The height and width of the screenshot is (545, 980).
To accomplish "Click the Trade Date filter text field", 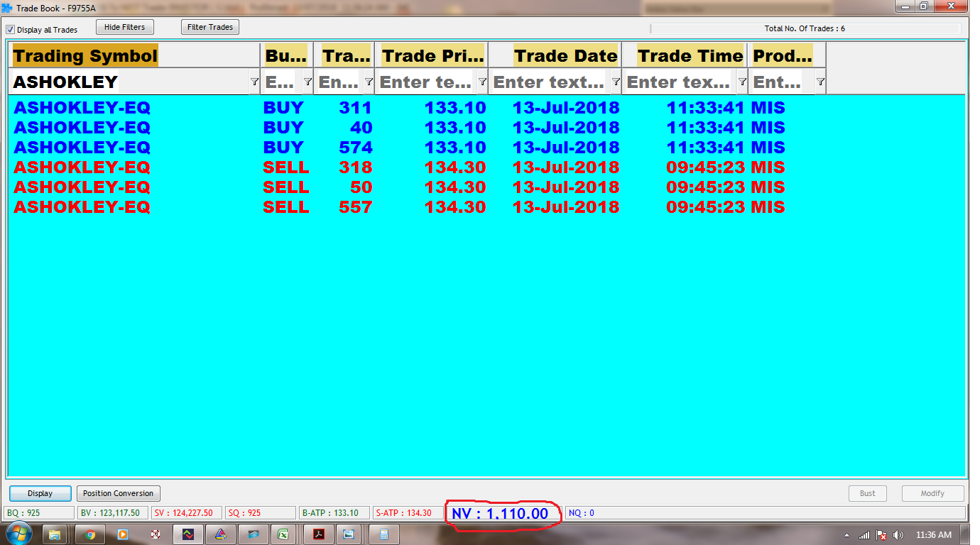I will (550, 82).
